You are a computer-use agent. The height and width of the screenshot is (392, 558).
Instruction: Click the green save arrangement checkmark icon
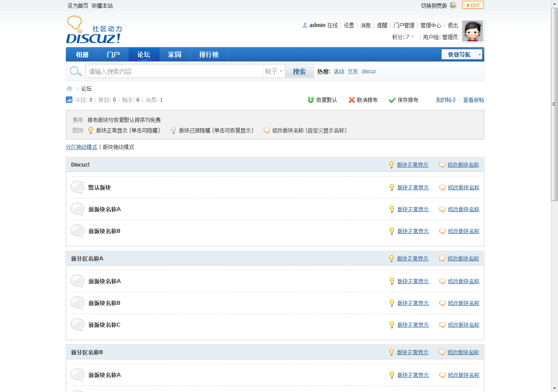[392, 100]
